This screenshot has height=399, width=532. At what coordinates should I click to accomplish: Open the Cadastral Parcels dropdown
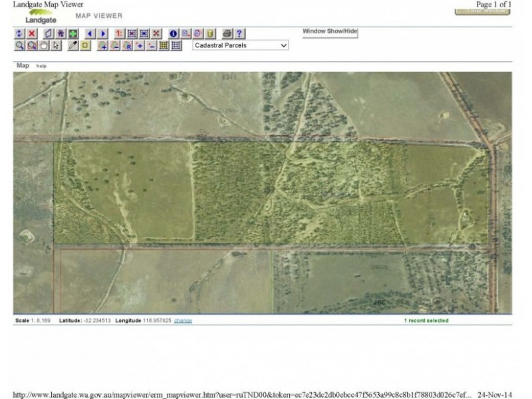point(239,45)
